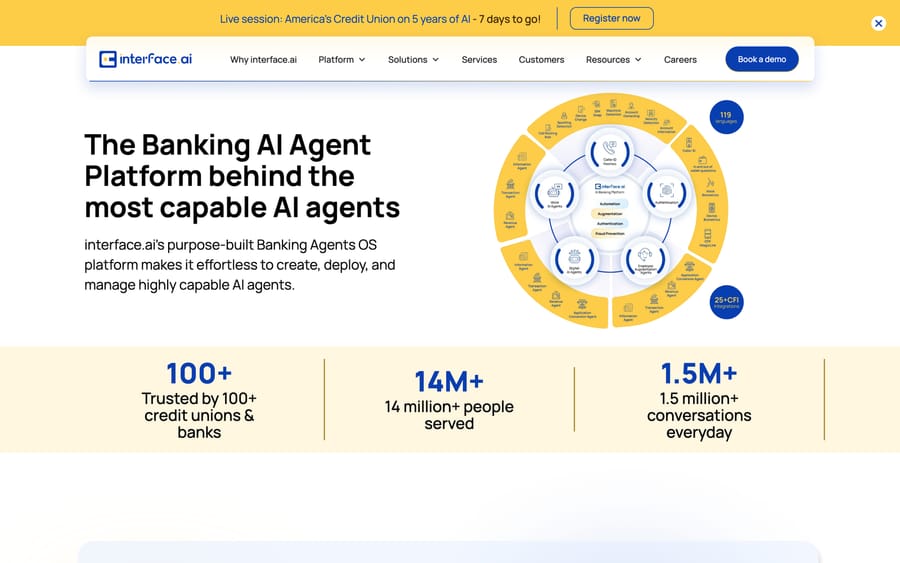Open the Customers nav item
This screenshot has width=900, height=563.
(x=541, y=60)
